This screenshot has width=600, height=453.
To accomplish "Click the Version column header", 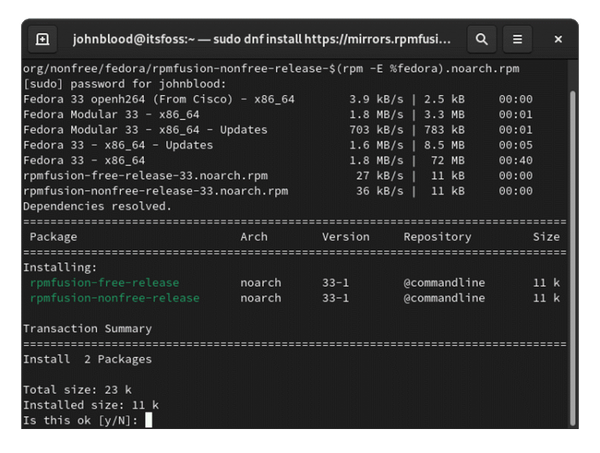I will coord(346,237).
